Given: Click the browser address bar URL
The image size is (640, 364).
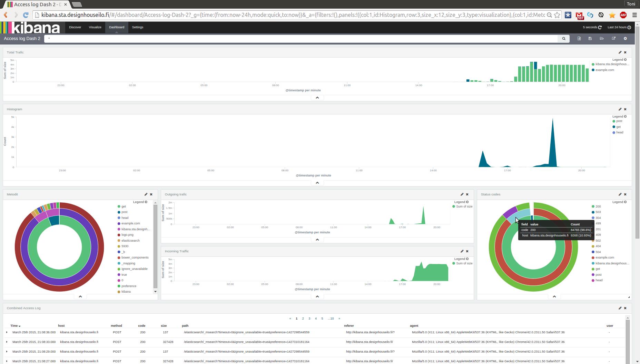Looking at the screenshot, I should pos(293,15).
